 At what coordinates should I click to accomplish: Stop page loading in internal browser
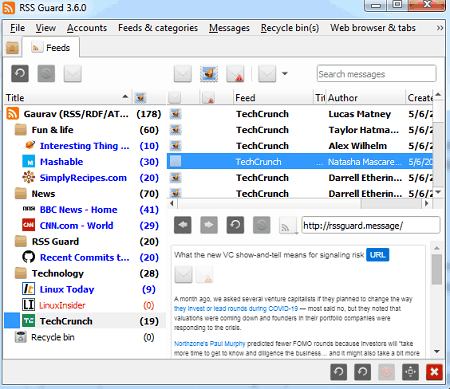click(262, 225)
